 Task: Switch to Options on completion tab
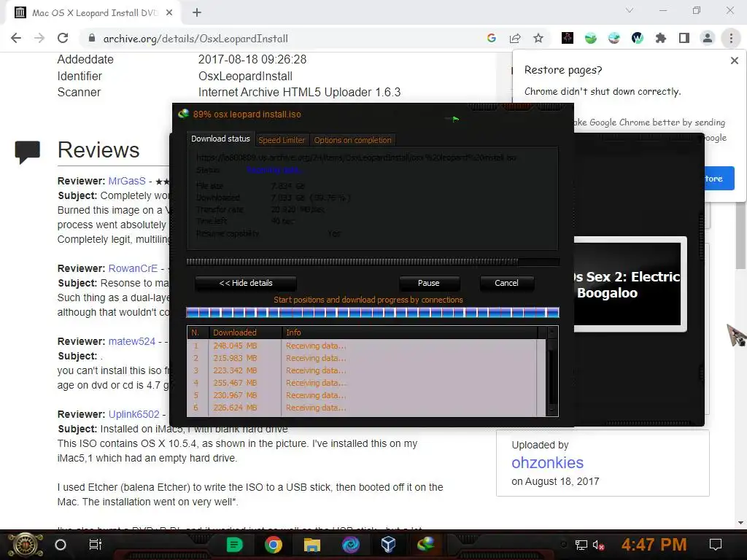352,140
